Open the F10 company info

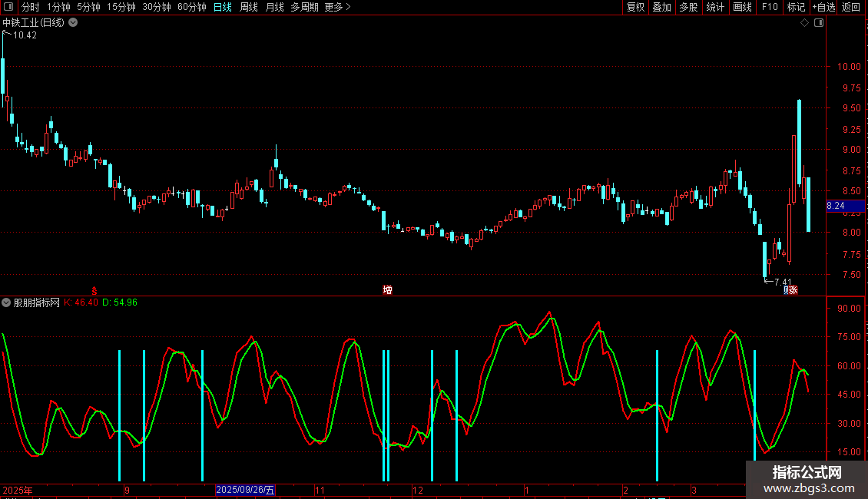(x=769, y=7)
